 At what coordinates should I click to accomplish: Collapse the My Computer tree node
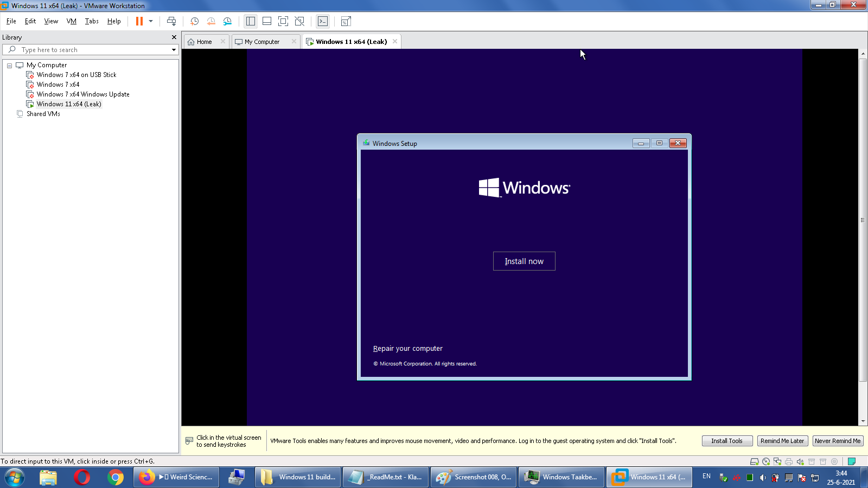click(x=9, y=65)
